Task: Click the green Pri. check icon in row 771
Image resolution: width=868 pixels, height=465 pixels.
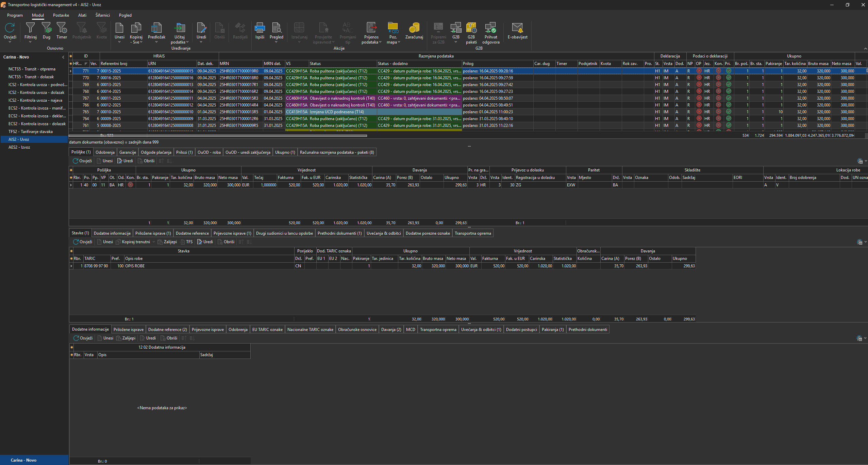Action: (729, 71)
